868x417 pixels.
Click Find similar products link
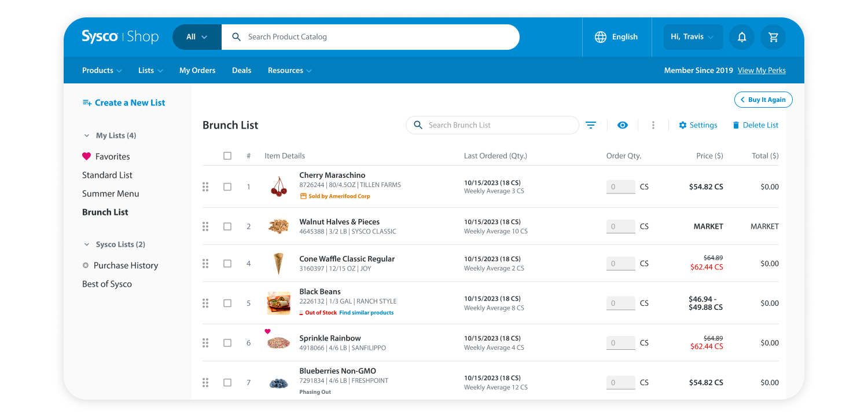[366, 313]
